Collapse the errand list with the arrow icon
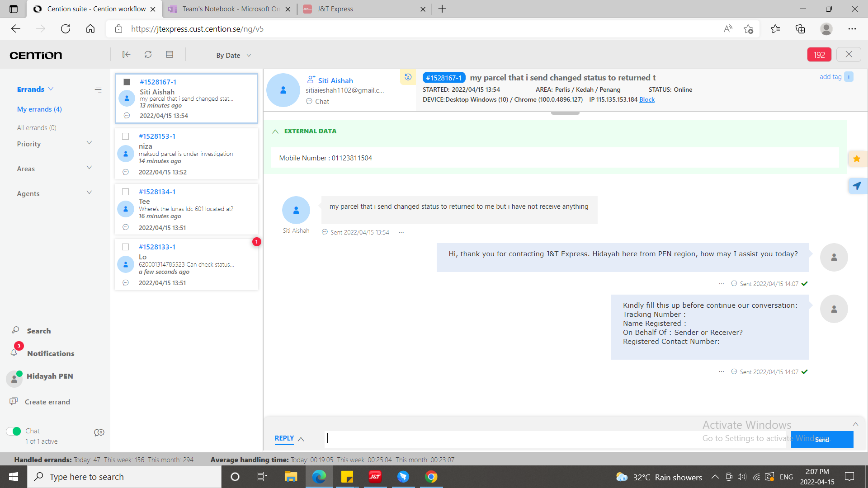 (x=126, y=55)
